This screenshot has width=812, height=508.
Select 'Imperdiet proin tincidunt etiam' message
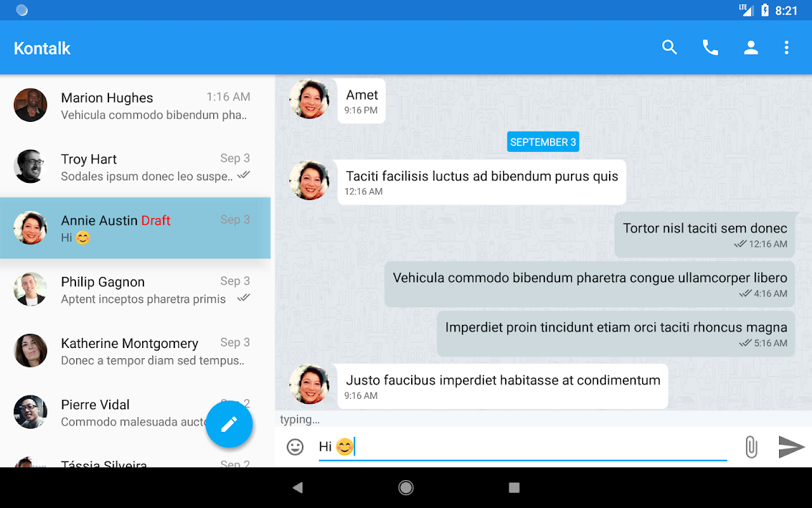(616, 333)
